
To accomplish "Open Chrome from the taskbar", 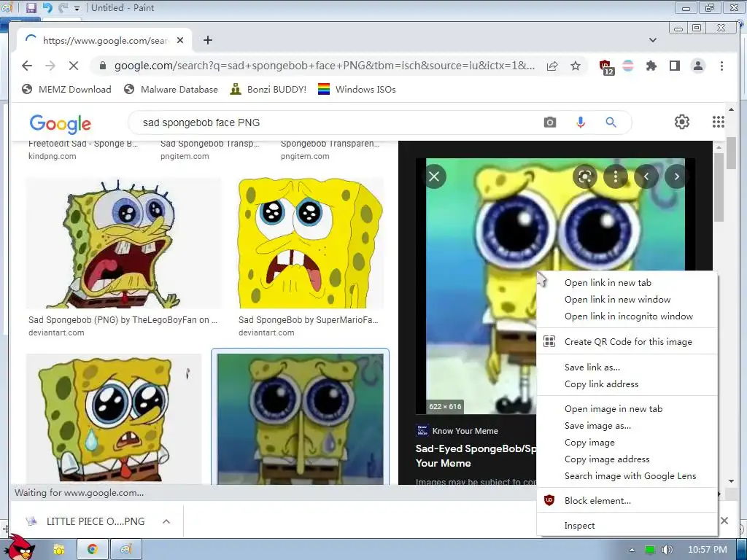I will [x=93, y=550].
